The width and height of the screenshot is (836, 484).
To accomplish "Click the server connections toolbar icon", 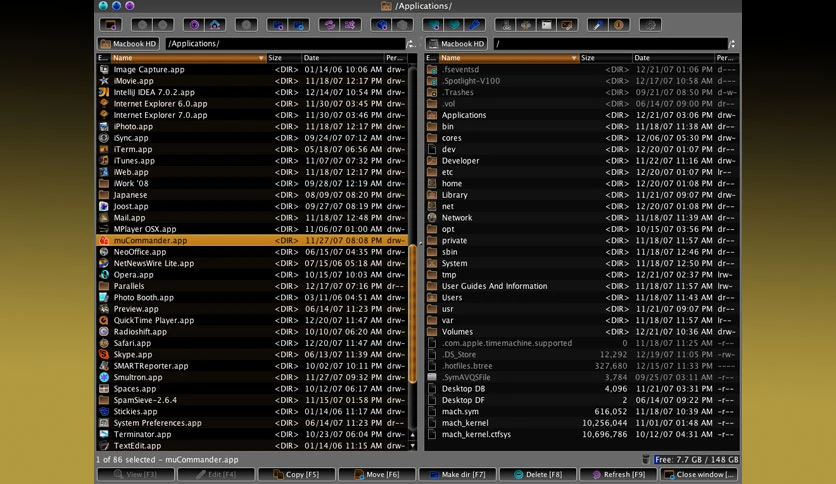I will (x=526, y=25).
